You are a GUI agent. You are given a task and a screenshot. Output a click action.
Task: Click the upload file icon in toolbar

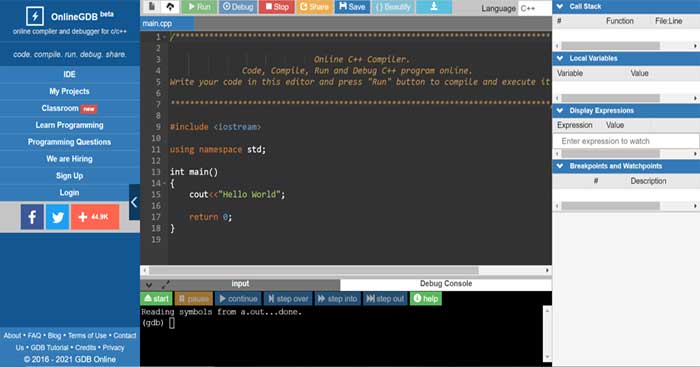click(170, 7)
